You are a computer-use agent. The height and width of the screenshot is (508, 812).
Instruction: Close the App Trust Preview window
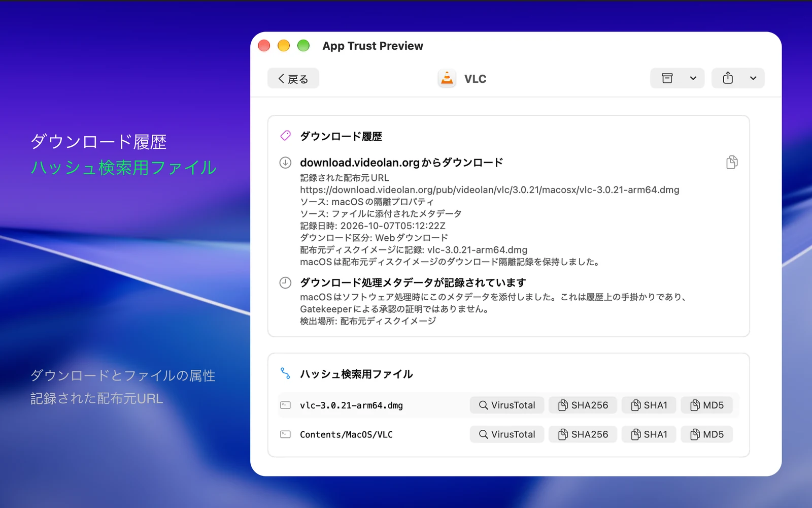tap(264, 46)
